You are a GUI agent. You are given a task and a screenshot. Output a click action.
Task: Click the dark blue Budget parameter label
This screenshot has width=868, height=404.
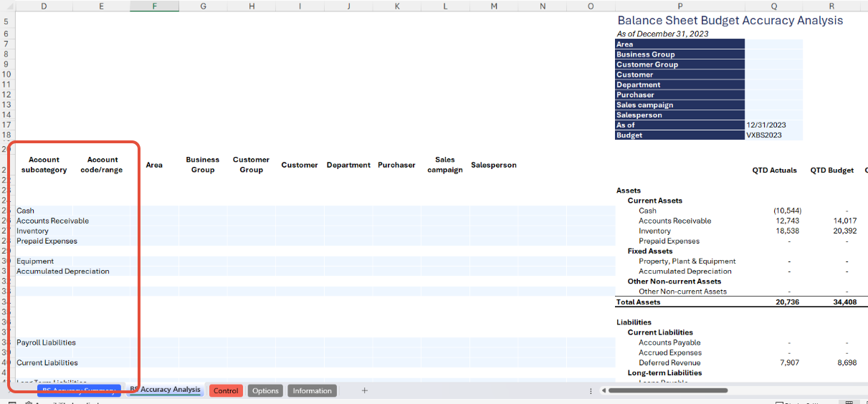tap(679, 135)
